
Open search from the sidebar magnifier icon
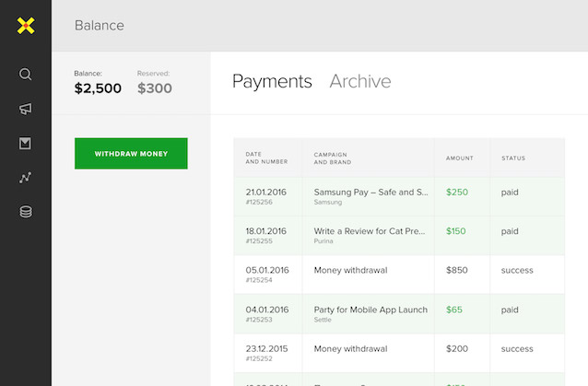pos(26,74)
